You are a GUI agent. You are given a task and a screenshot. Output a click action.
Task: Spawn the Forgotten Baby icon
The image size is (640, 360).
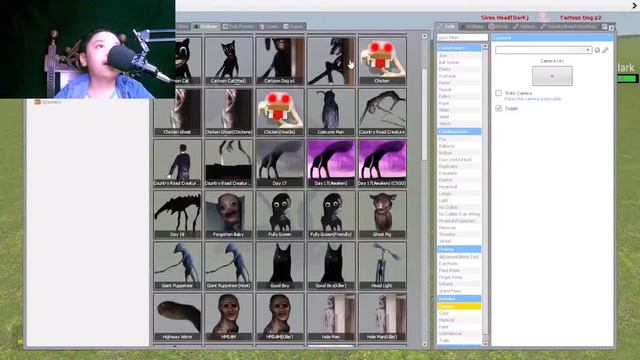click(x=229, y=214)
